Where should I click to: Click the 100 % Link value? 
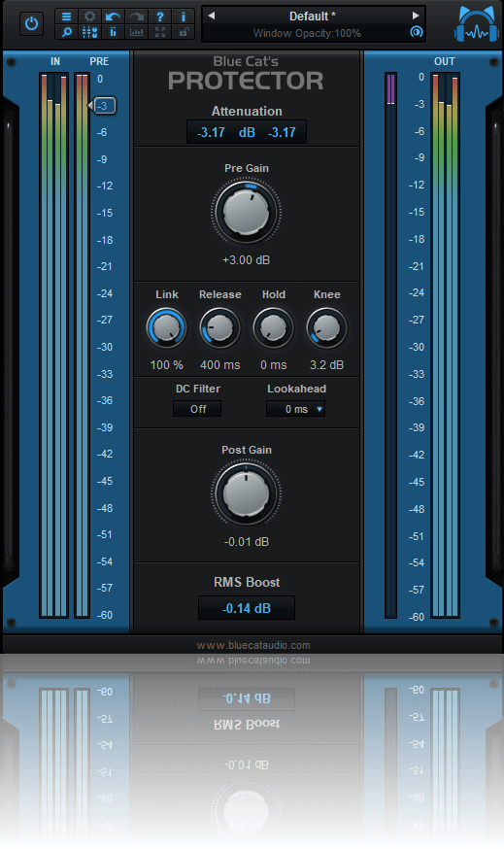point(166,365)
